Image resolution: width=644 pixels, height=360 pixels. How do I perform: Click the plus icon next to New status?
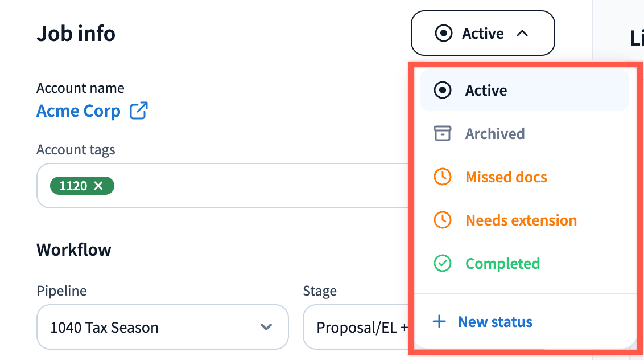(439, 322)
